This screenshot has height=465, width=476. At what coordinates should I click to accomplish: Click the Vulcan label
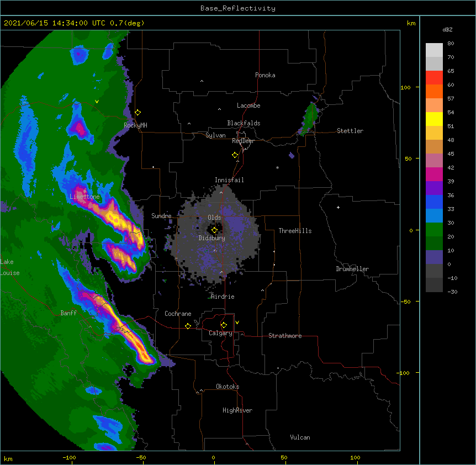point(300,437)
